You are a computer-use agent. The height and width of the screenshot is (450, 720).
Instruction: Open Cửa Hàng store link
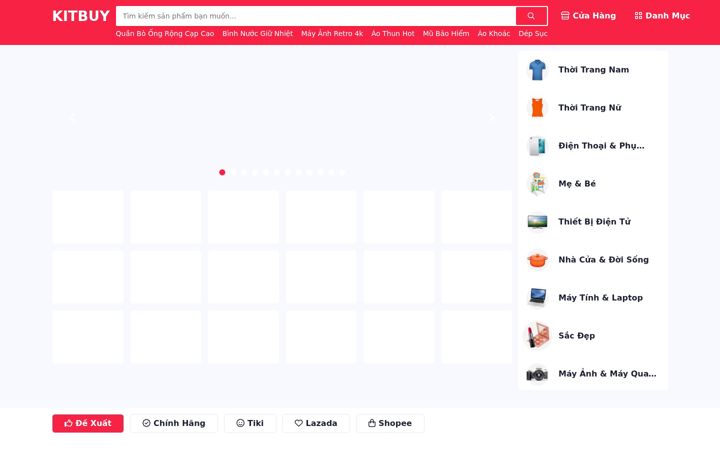[x=588, y=16]
